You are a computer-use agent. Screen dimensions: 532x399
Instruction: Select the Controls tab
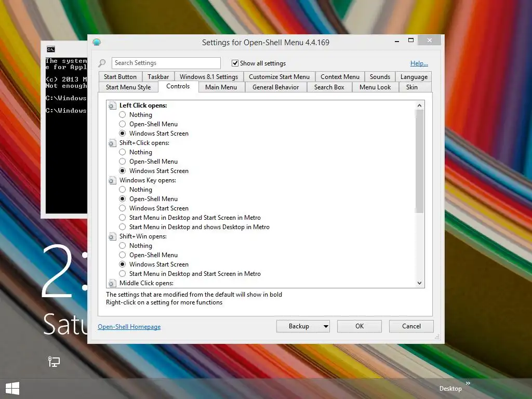178,86
